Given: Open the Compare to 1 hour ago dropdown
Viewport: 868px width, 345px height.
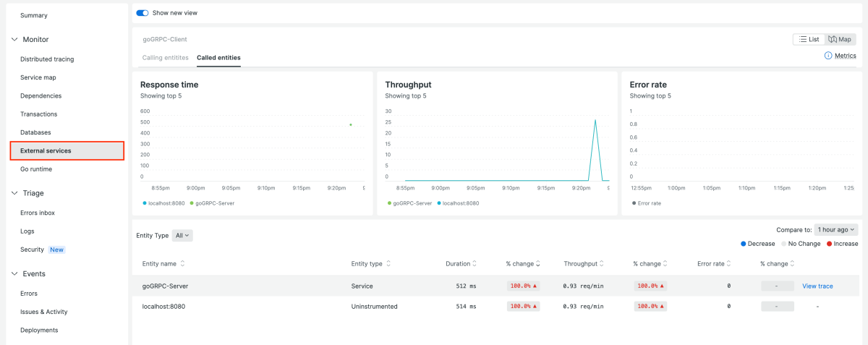Looking at the screenshot, I should [835, 229].
